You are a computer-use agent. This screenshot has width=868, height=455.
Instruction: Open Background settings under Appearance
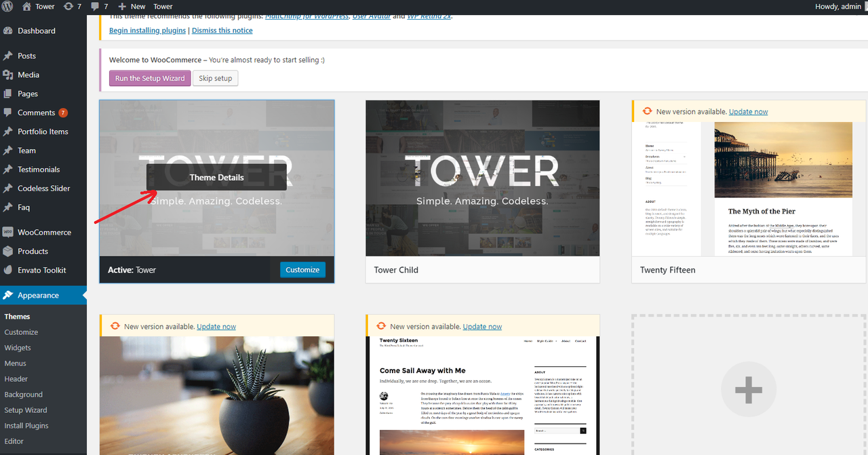pyautogui.click(x=23, y=395)
